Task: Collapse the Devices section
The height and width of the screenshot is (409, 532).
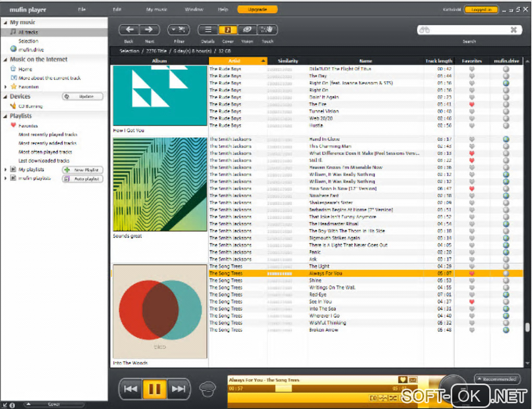Action: pos(5,96)
